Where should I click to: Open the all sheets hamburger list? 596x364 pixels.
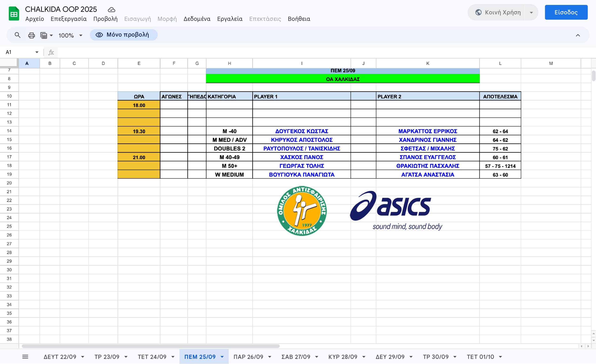25,357
